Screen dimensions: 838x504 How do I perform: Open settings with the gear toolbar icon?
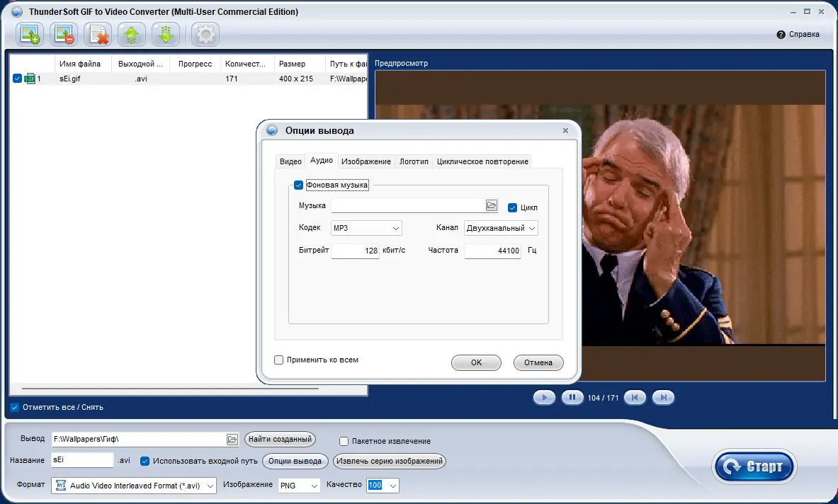click(x=205, y=35)
